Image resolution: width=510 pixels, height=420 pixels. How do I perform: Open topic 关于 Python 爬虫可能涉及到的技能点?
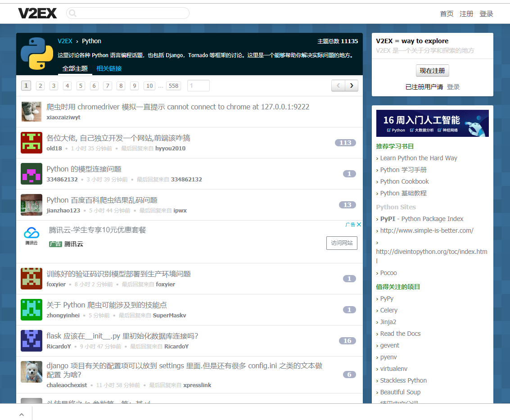(x=107, y=305)
